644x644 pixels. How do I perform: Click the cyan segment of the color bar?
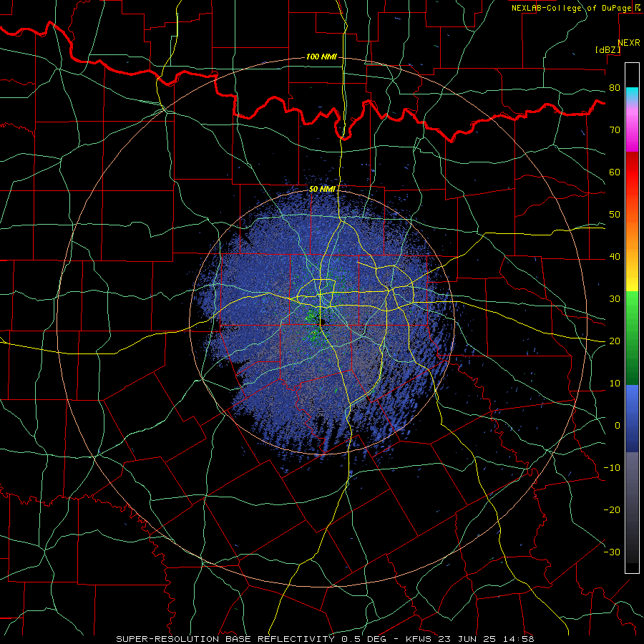coord(632,94)
